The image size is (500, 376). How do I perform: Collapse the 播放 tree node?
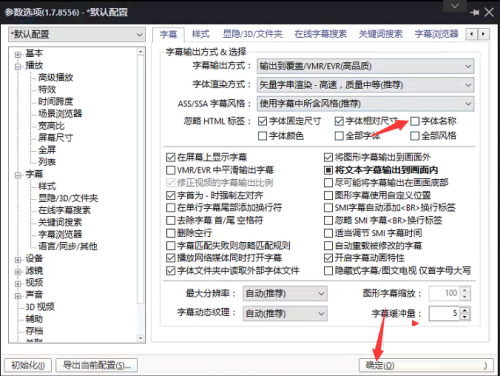18,66
